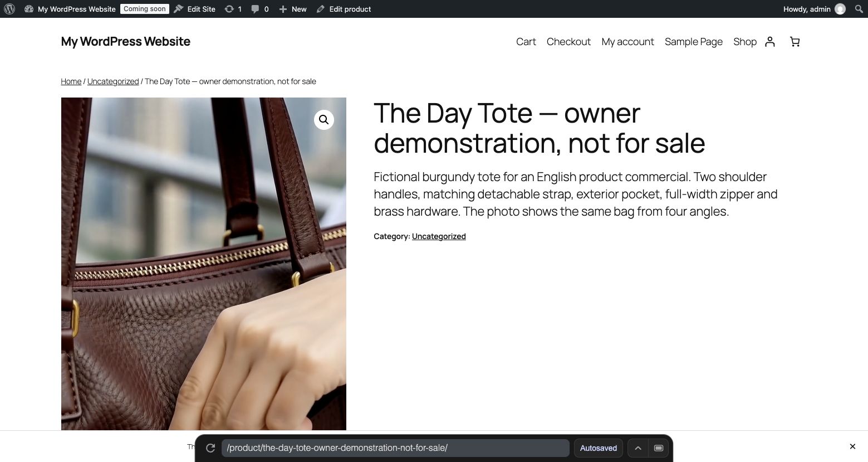Open the Uncategorized link next to Category

pos(439,236)
